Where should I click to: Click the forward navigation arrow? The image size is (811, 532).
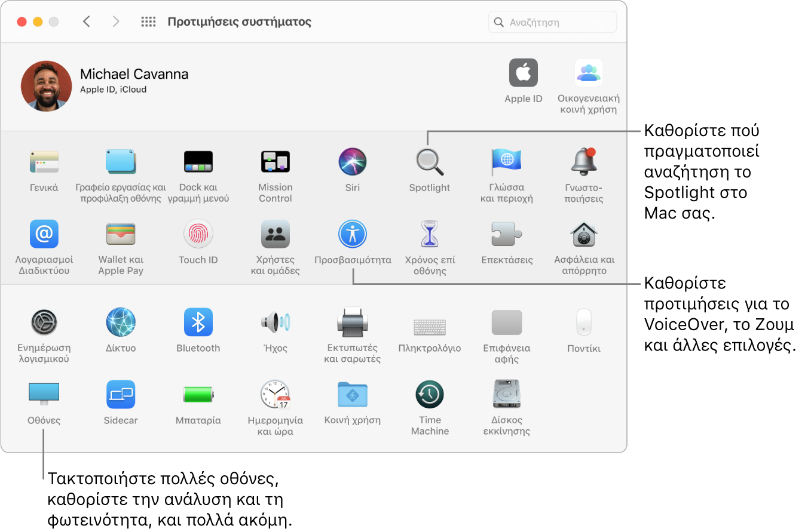tap(115, 22)
